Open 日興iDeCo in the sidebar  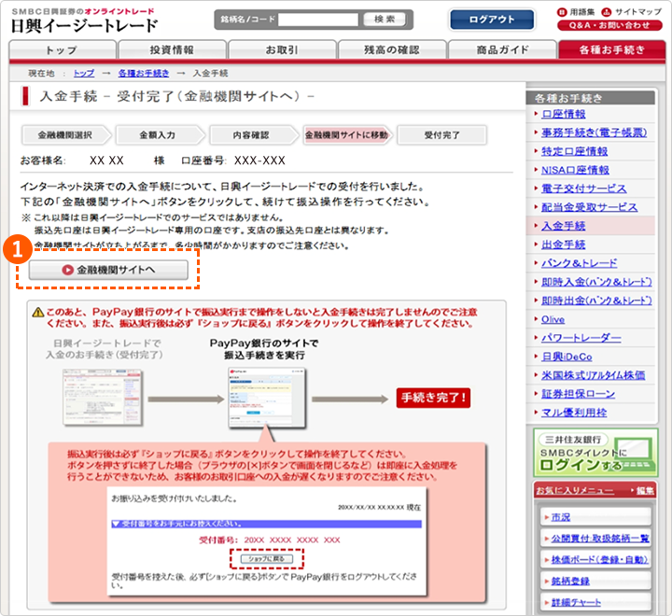567,357
